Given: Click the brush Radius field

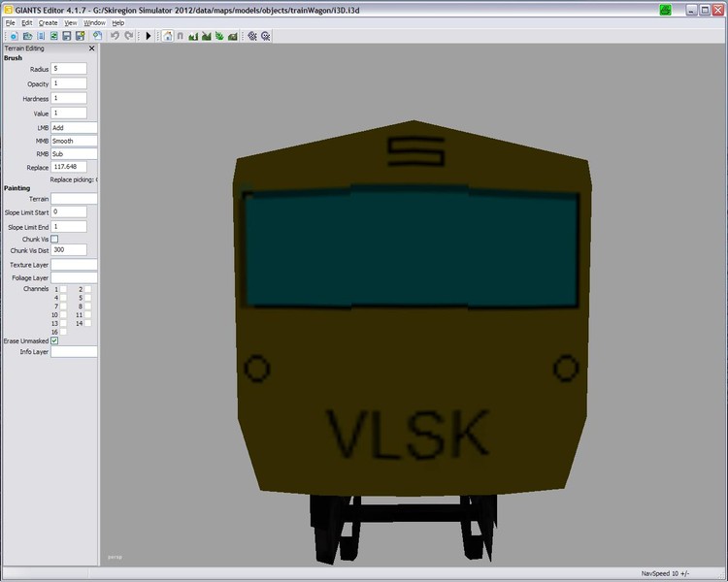Looking at the screenshot, I should click(x=69, y=69).
